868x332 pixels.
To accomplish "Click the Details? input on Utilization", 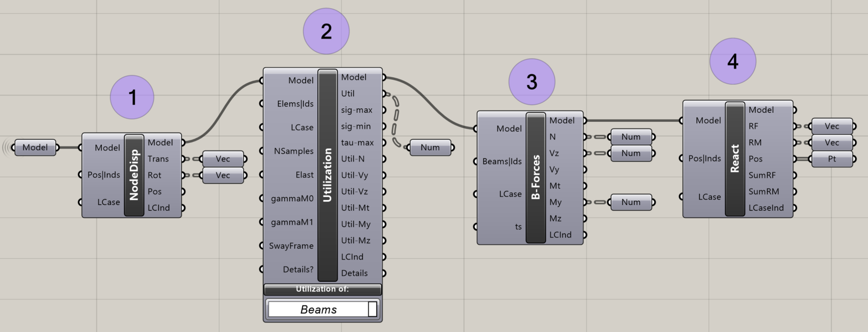I will (x=298, y=269).
